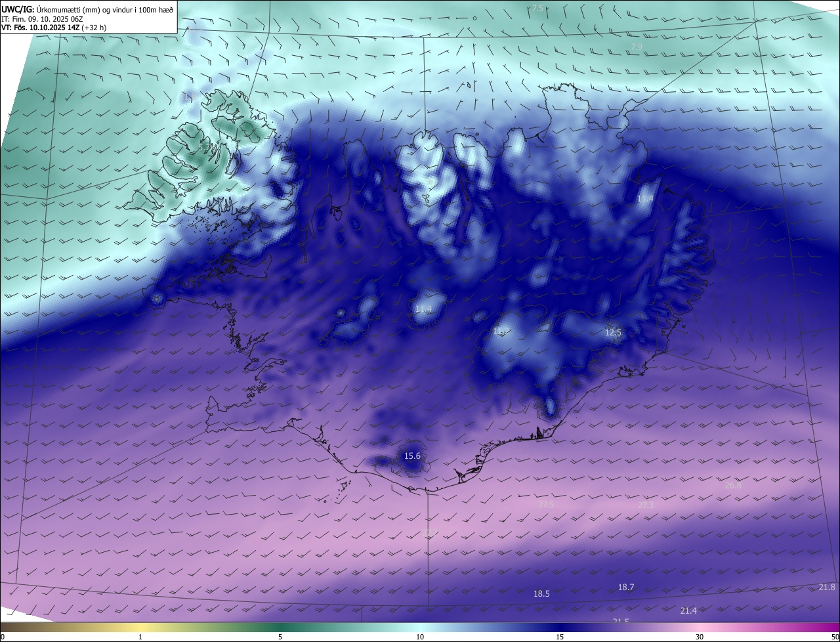
Task: Select the 'VT: Fös. 10.10.2025 14Z (+32 h)' line
Action: tap(54, 28)
